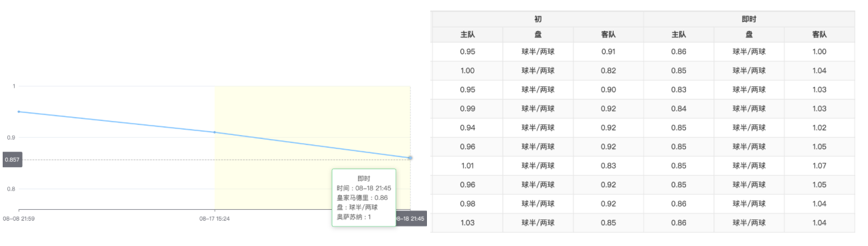Select the cell showing 0.99
The image size is (868, 246).
click(467, 109)
